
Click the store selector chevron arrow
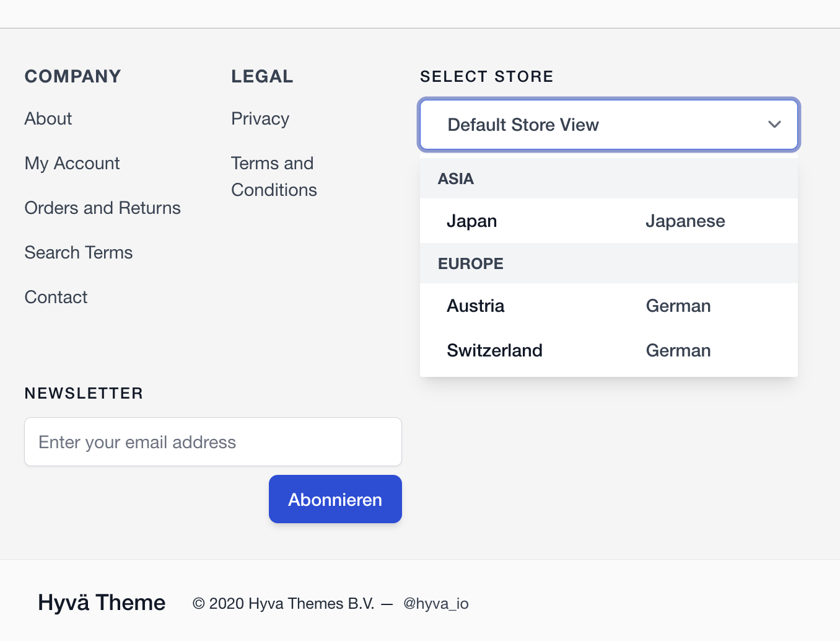pos(774,125)
